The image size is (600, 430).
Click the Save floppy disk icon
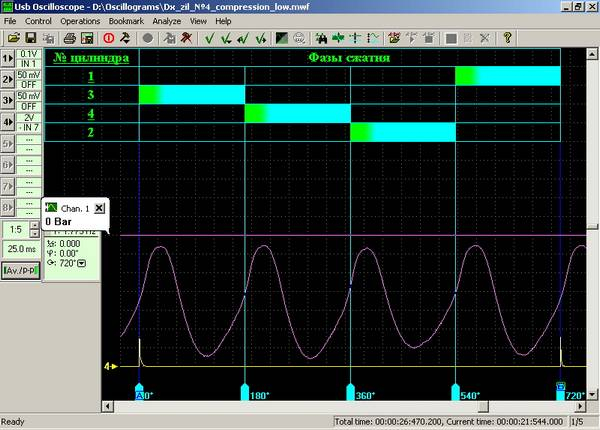33,38
